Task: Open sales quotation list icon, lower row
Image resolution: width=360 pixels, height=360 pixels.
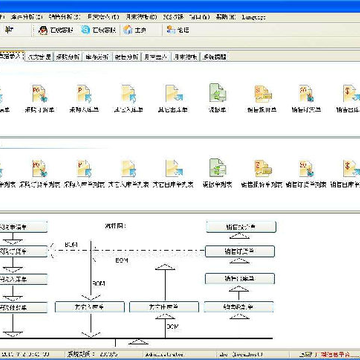Action: pyautogui.click(x=263, y=168)
